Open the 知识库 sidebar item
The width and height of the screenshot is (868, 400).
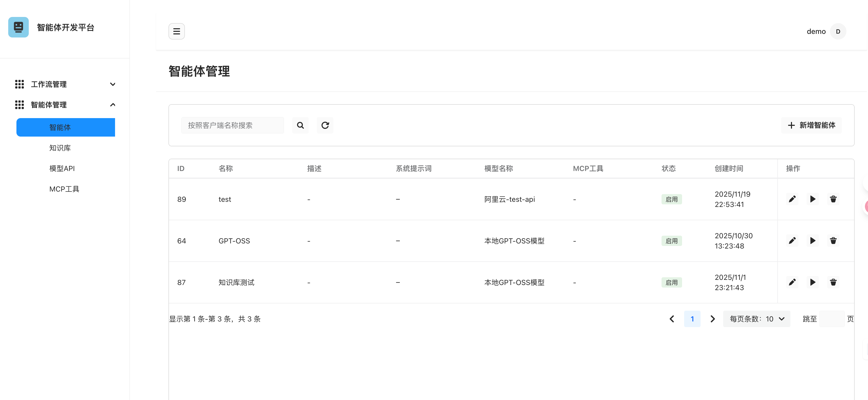(x=60, y=148)
